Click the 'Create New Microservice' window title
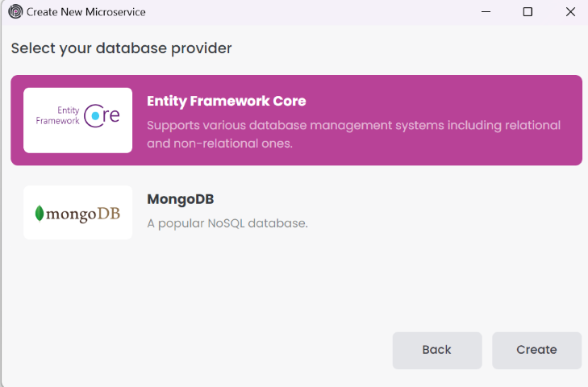The width and height of the screenshot is (588, 387). point(86,12)
